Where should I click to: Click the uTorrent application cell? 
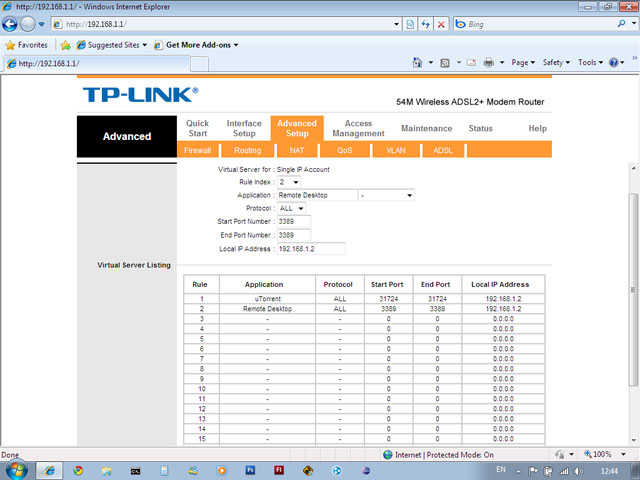click(x=267, y=299)
